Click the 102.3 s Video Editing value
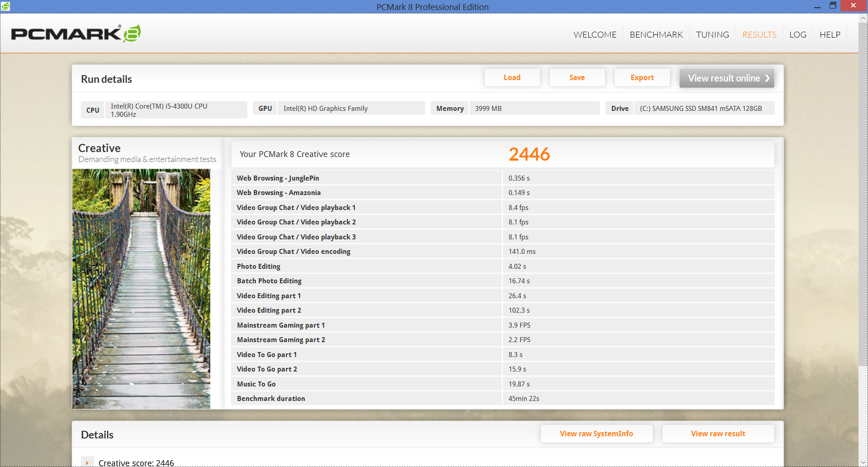Screen dimensions: 868x467 point(519,310)
